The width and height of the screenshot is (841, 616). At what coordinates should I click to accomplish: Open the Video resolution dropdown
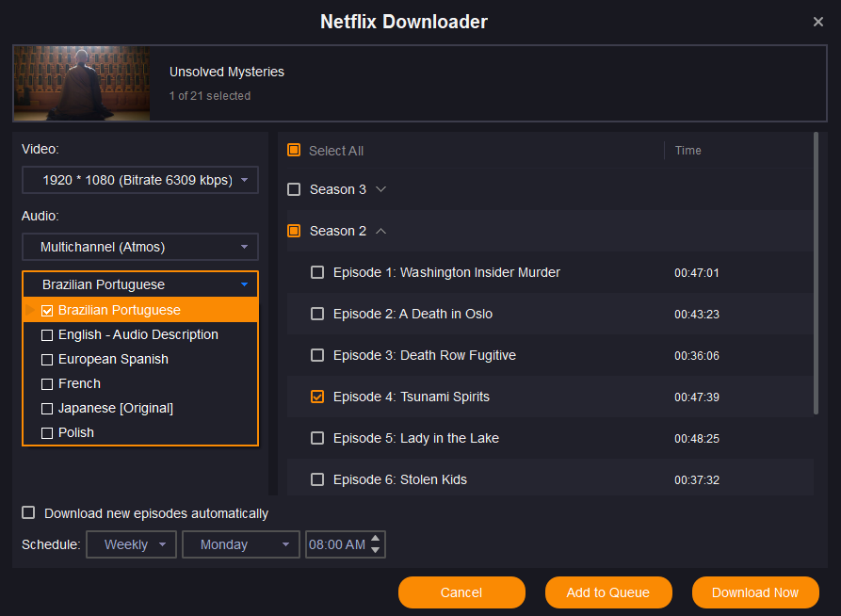140,180
